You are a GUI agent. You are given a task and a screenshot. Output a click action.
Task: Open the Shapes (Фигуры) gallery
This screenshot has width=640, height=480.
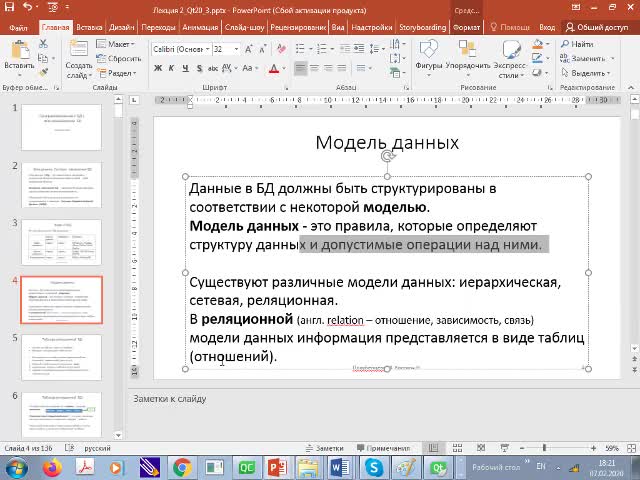click(429, 58)
